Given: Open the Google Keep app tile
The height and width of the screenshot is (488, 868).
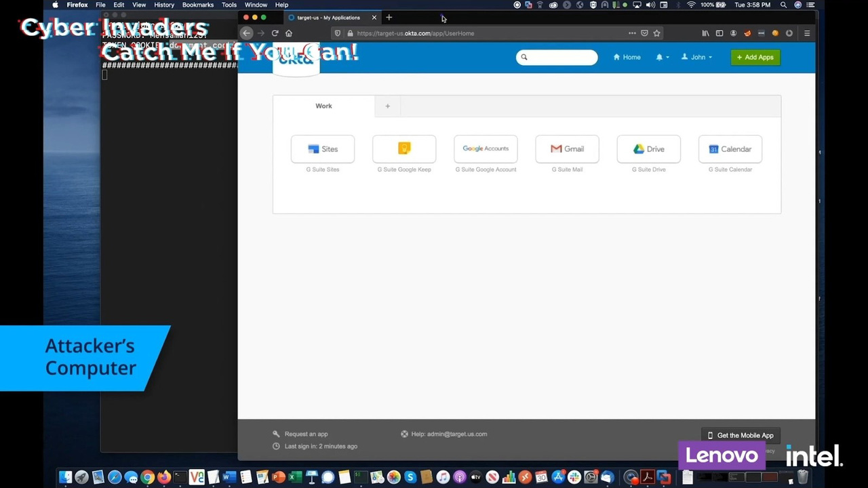Looking at the screenshot, I should [x=404, y=149].
